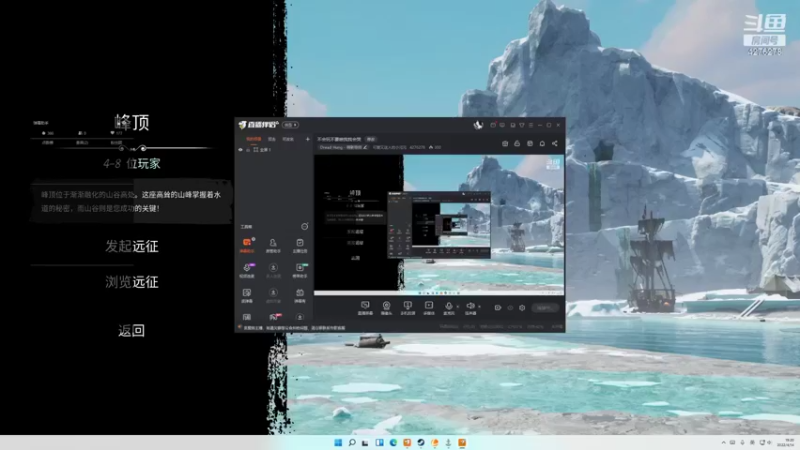Viewport: 800px width, 450px height.
Task: Open the media tool with the green badge
Action: [x=300, y=270]
